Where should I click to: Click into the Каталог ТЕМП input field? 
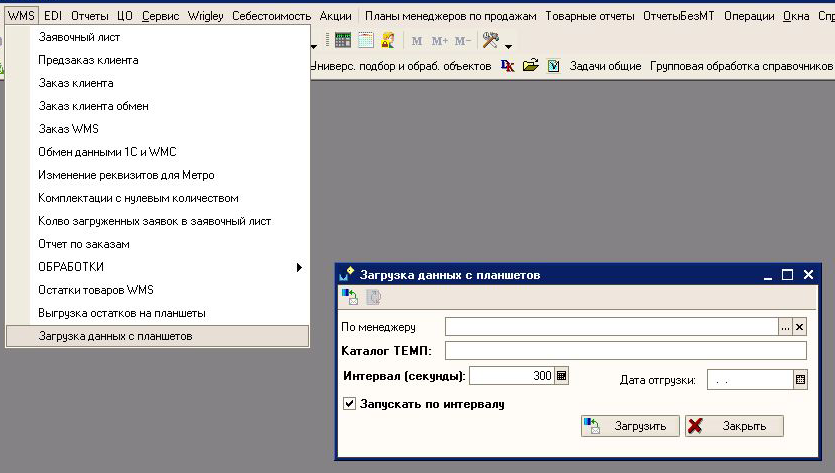(x=626, y=351)
